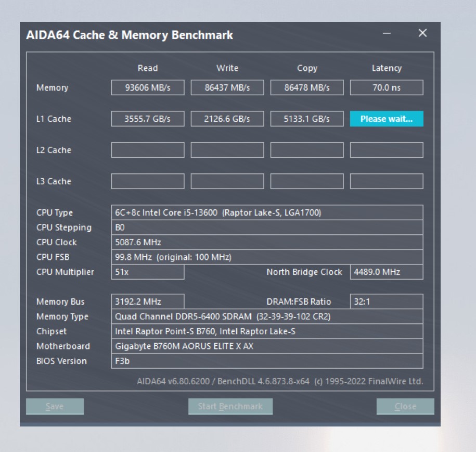Minimize the AIDA64 benchmark window
This screenshot has width=476, height=452.
(x=387, y=33)
